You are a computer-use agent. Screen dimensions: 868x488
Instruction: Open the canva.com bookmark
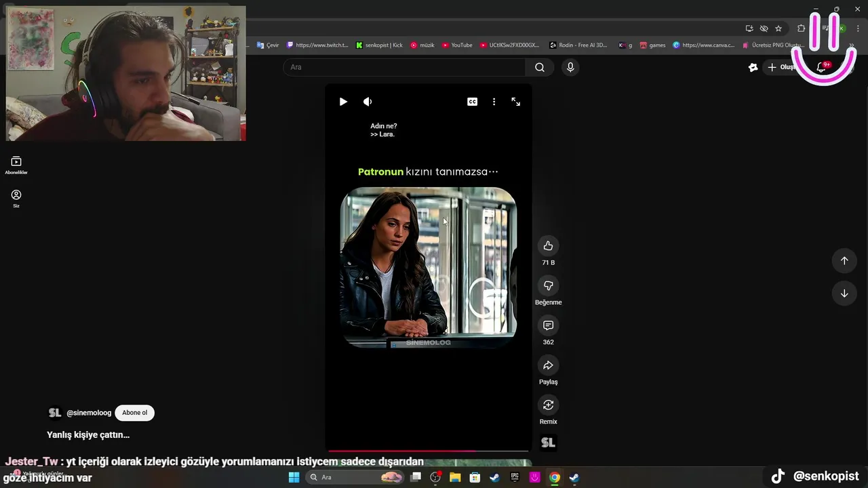704,45
